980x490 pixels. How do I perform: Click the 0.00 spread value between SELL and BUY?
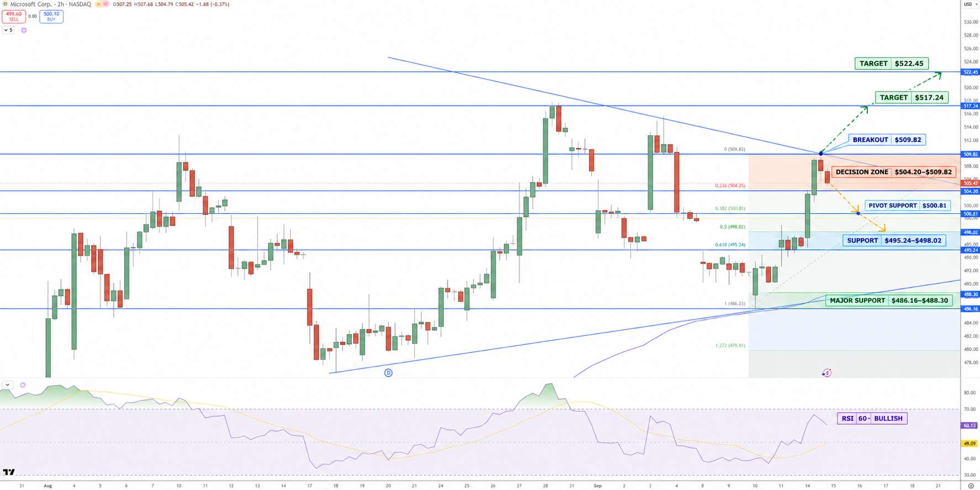pos(33,17)
